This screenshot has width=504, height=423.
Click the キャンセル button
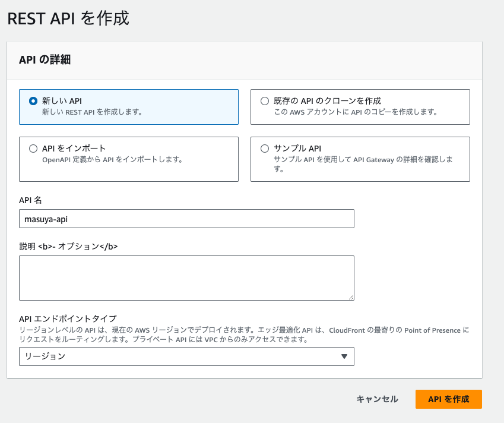[x=377, y=399]
